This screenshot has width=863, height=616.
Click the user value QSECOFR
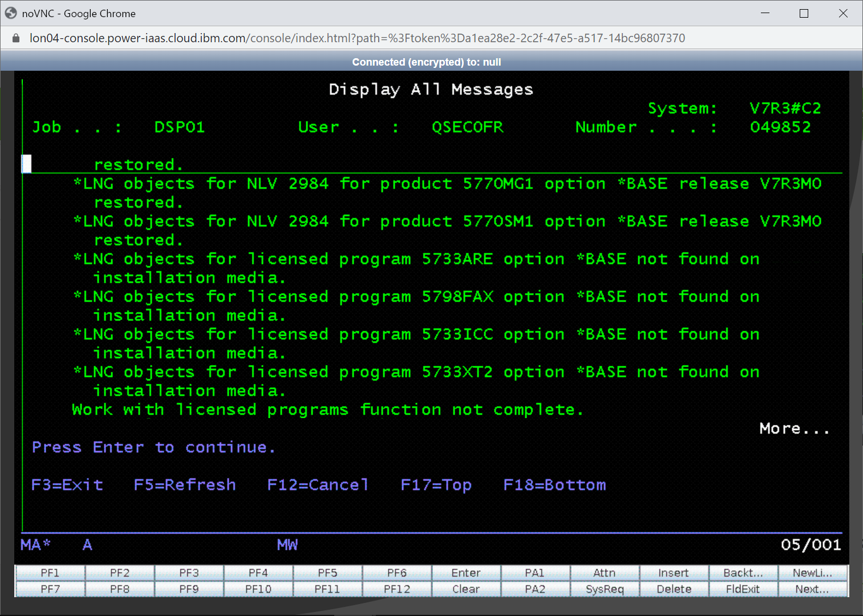pyautogui.click(x=468, y=127)
